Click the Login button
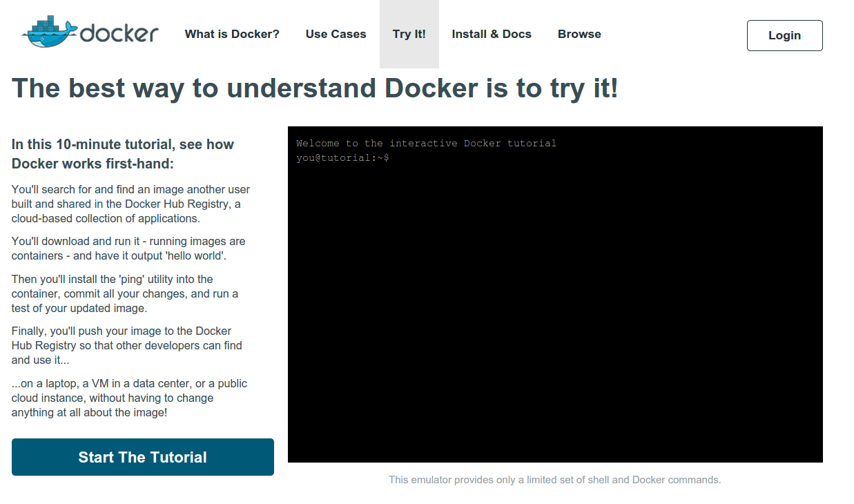This screenshot has height=504, width=854. [x=785, y=35]
